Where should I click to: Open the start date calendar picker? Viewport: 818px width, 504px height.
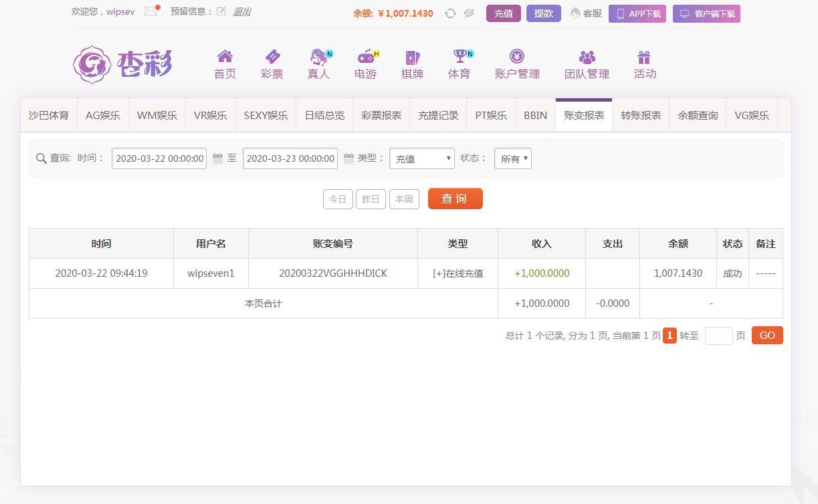[x=217, y=158]
